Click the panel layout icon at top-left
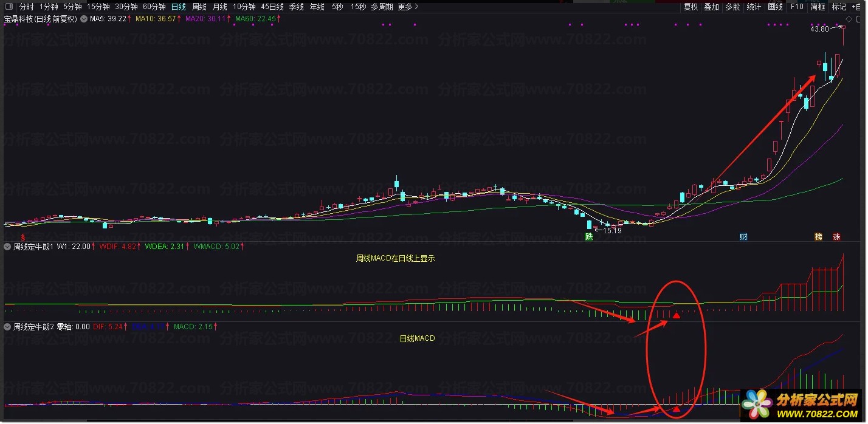 point(9,7)
